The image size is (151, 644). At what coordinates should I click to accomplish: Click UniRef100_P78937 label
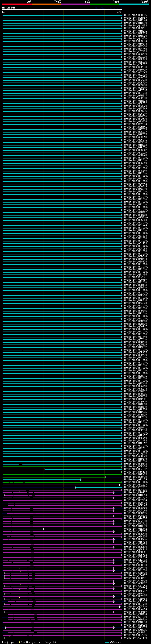tap(135, 493)
